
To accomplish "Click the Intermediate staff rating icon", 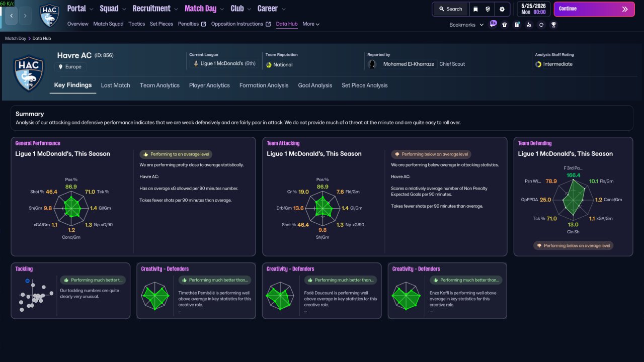I will coord(538,64).
